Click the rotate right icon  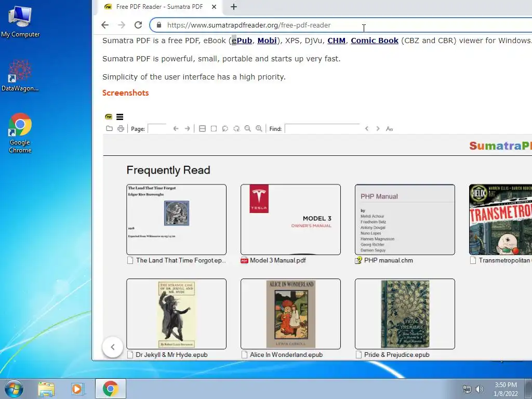tap(236, 129)
